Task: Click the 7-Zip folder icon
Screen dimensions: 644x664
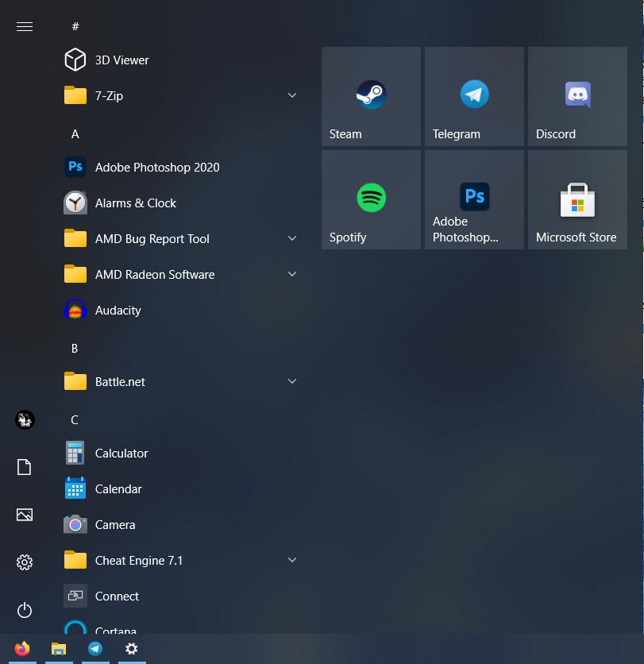Action: (x=75, y=95)
